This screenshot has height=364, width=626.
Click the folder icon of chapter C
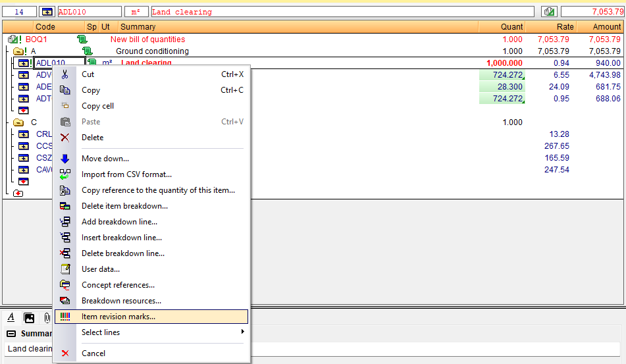(x=18, y=122)
